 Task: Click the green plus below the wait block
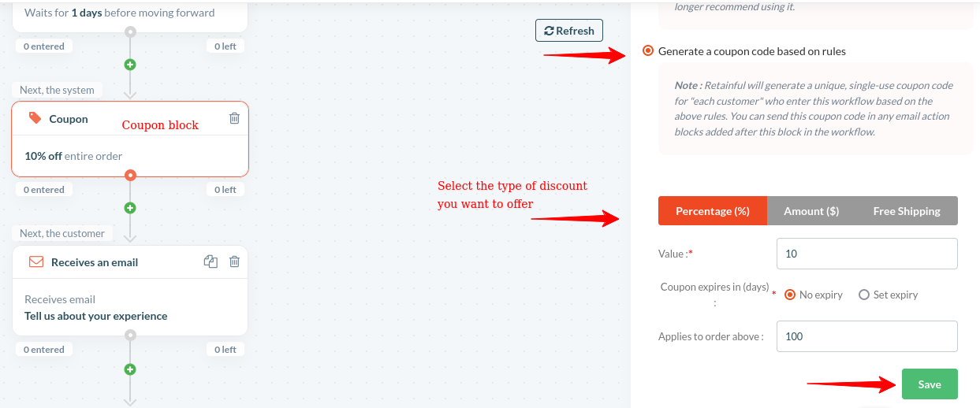[131, 65]
